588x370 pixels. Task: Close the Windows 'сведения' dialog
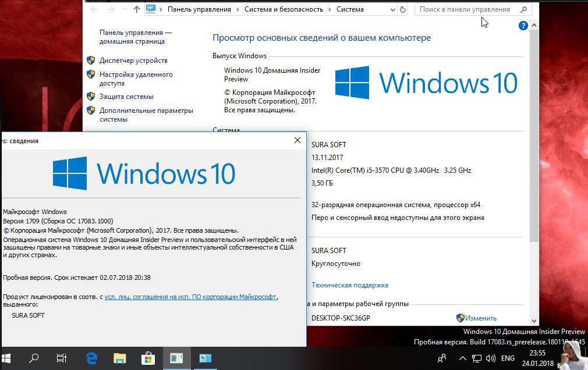pos(297,140)
